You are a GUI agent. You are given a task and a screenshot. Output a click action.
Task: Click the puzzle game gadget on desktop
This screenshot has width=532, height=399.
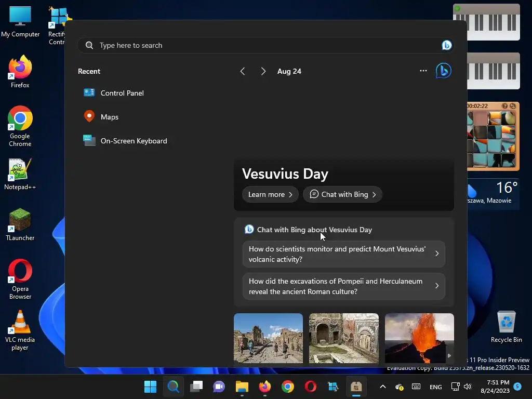point(493,136)
